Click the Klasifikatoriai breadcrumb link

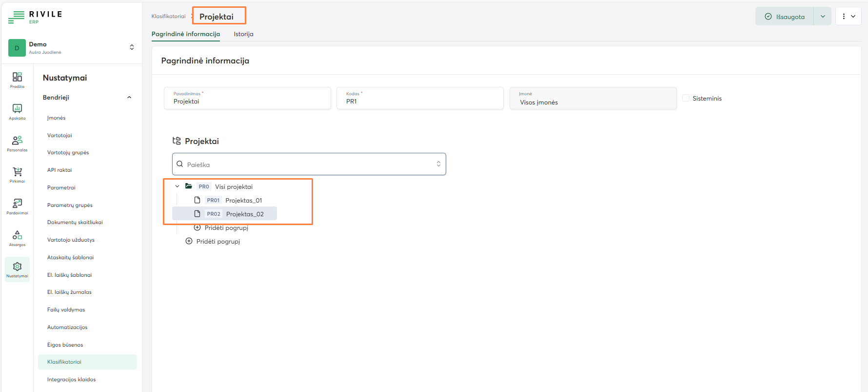pos(168,17)
